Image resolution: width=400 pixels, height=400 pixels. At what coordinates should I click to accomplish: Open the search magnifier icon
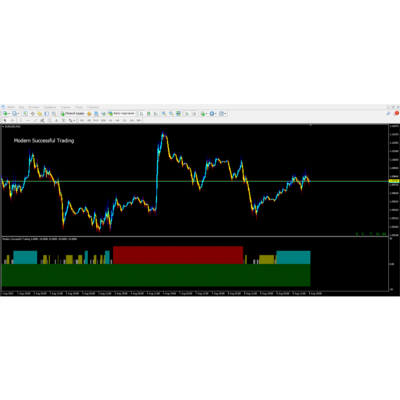click(388, 113)
